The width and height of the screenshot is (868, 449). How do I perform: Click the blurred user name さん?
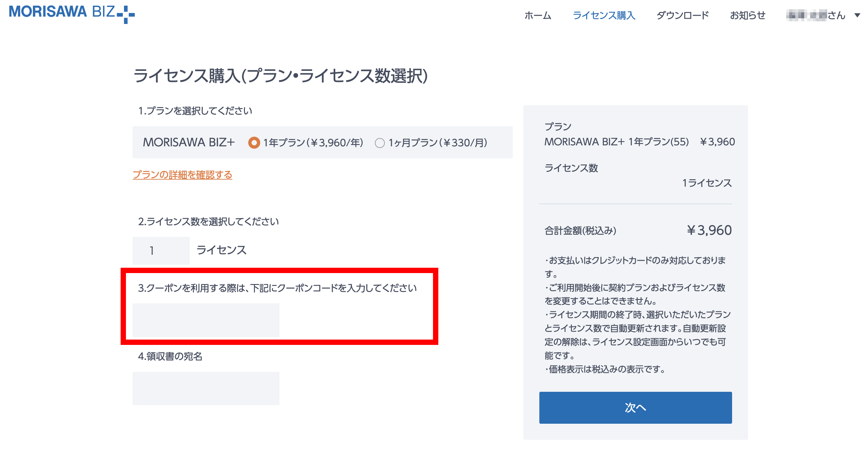[x=815, y=15]
